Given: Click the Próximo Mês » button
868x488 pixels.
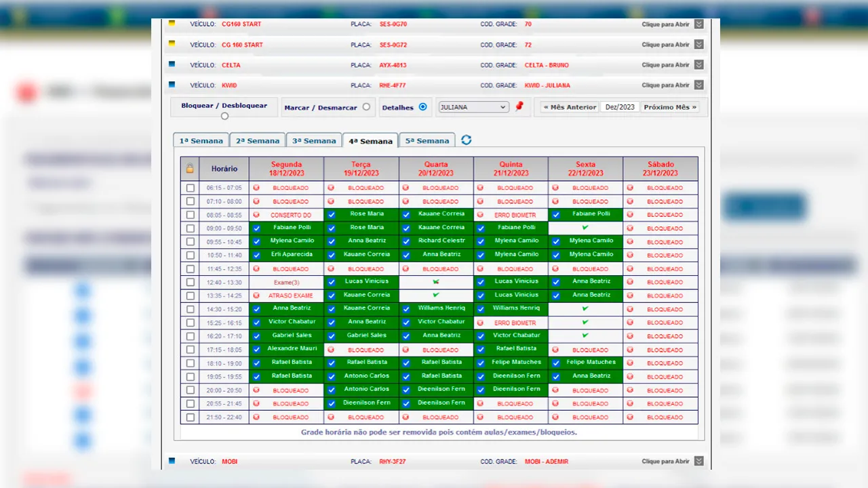Looking at the screenshot, I should (669, 107).
